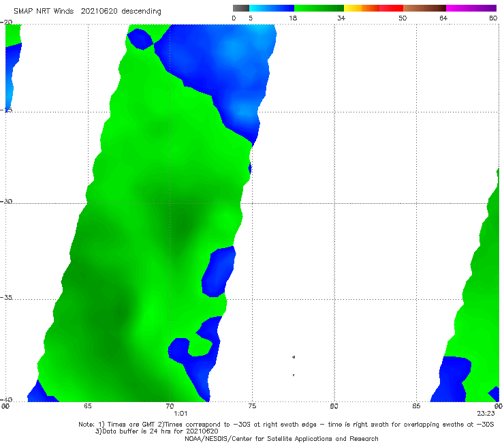Click the blue 5–18 color bar segment
Screen dimensions: 504x443
click(272, 8)
